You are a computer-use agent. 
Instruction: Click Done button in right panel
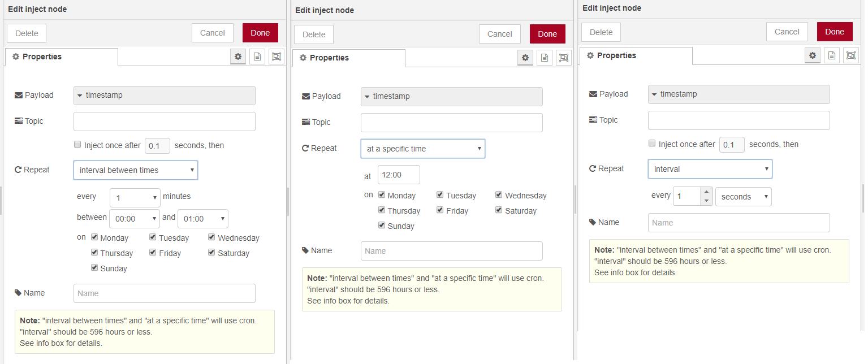pyautogui.click(x=835, y=32)
